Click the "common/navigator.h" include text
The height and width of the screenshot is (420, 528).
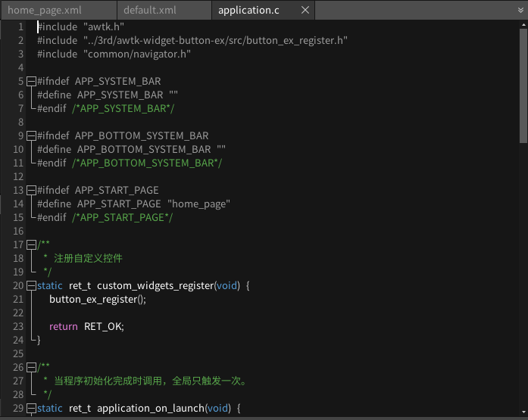tap(137, 54)
